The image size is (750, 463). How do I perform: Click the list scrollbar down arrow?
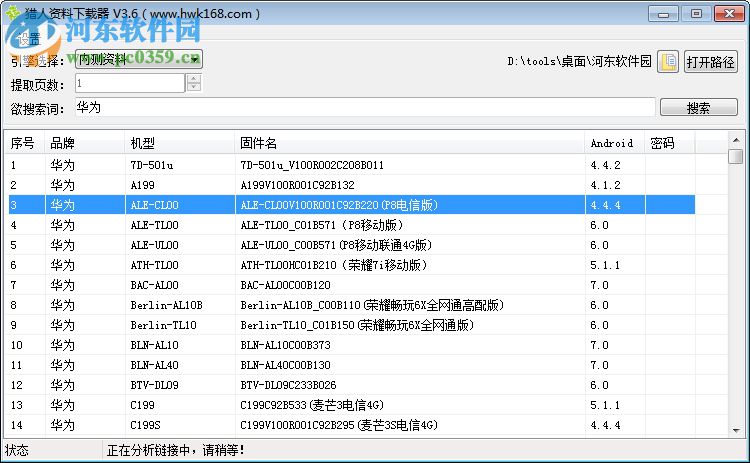point(736,430)
